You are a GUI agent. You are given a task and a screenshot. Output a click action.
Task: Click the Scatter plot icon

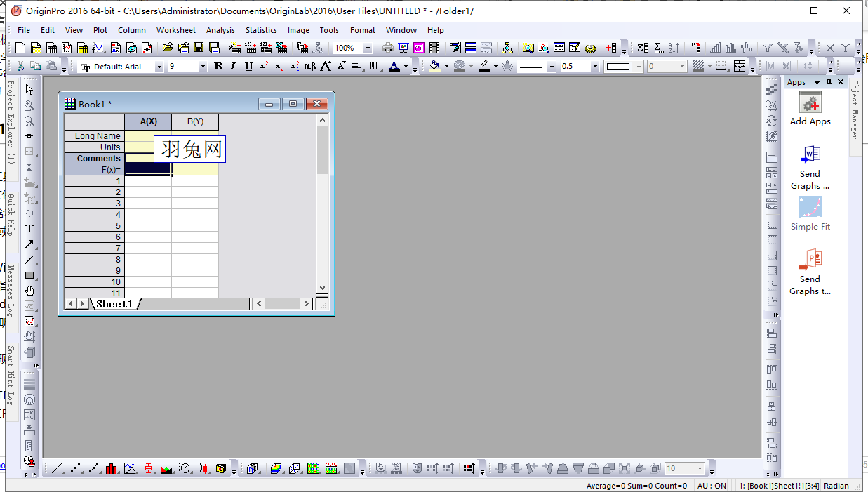point(76,468)
